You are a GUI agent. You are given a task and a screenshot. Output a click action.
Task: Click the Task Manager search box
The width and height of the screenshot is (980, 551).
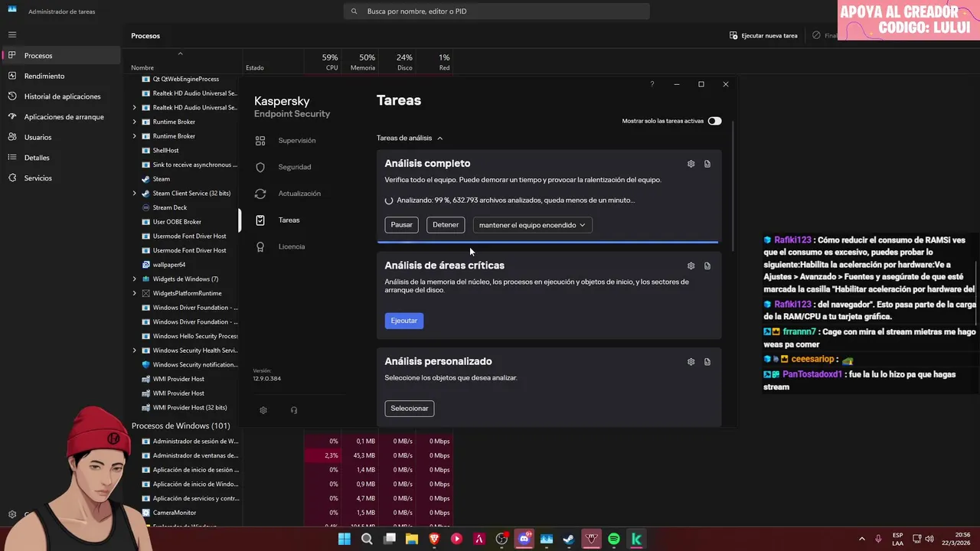point(497,11)
